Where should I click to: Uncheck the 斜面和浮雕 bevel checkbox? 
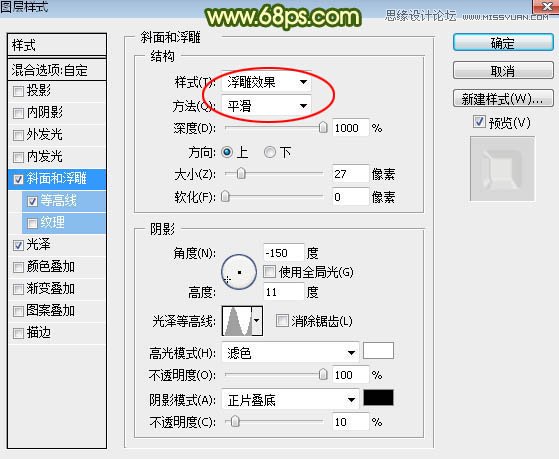(18, 179)
